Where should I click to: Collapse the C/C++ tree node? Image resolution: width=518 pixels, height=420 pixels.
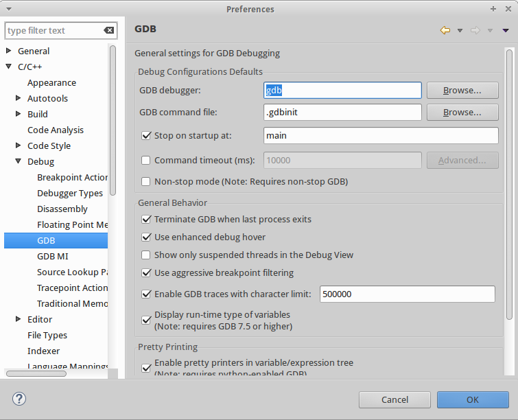click(9, 67)
